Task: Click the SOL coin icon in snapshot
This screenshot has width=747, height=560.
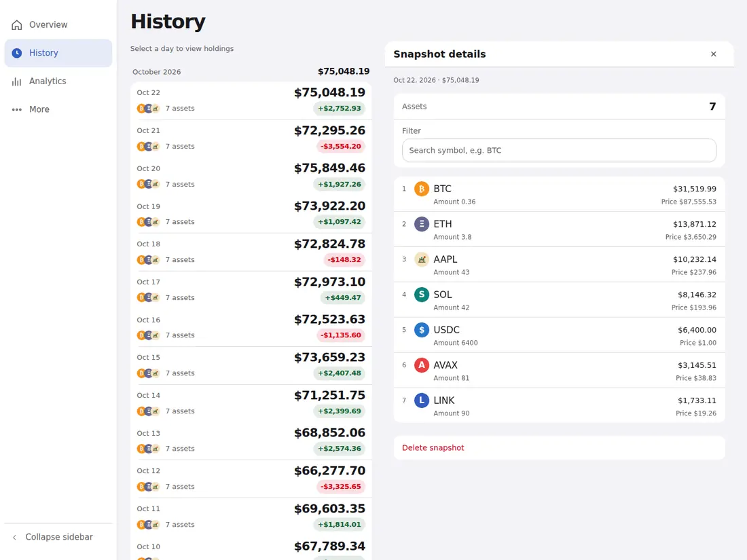Action: point(422,295)
